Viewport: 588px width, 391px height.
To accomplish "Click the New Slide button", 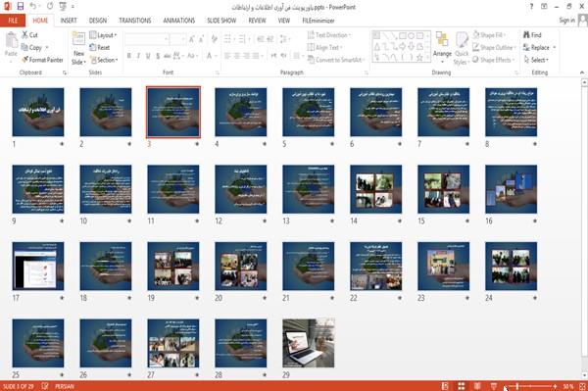I will click(78, 49).
